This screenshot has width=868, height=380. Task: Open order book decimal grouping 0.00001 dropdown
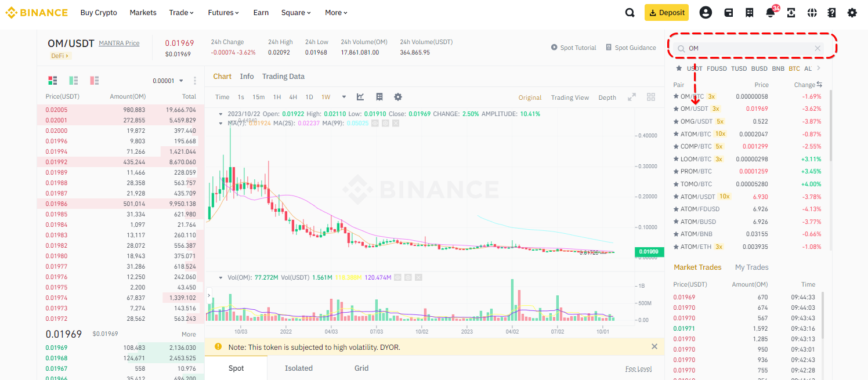pyautogui.click(x=168, y=81)
